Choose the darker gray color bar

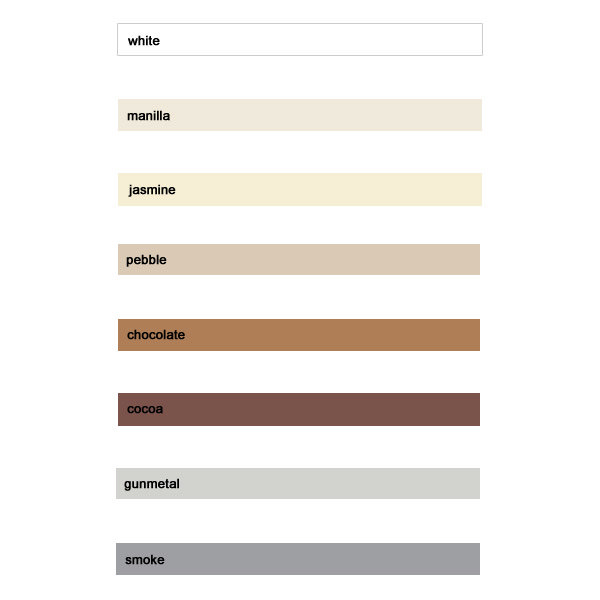click(298, 559)
